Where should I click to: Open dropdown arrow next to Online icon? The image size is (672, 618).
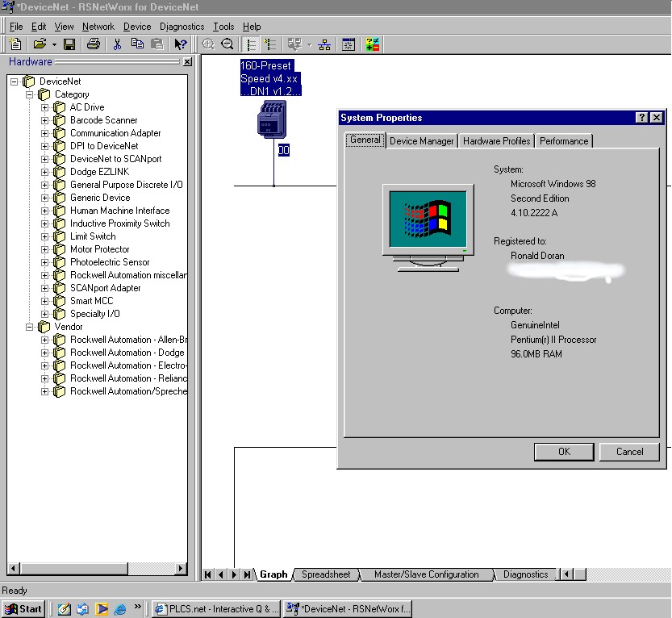click(310, 44)
